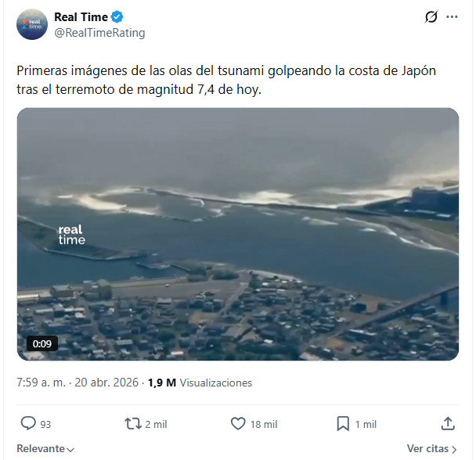Play the tsunami video
This screenshot has width=476, height=460.
[x=238, y=234]
